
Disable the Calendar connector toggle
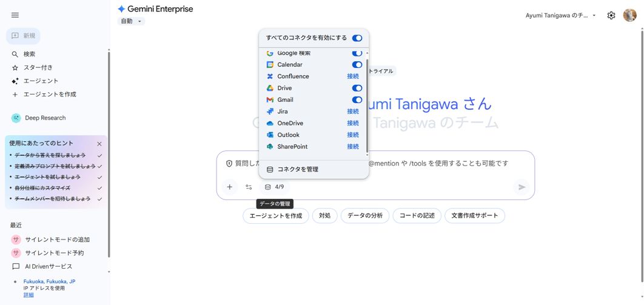point(357,65)
